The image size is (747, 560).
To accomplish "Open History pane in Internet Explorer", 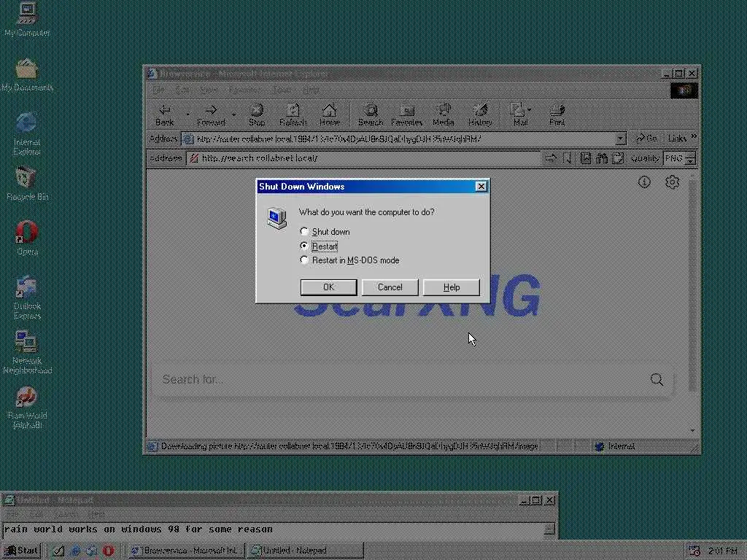I will [x=480, y=114].
